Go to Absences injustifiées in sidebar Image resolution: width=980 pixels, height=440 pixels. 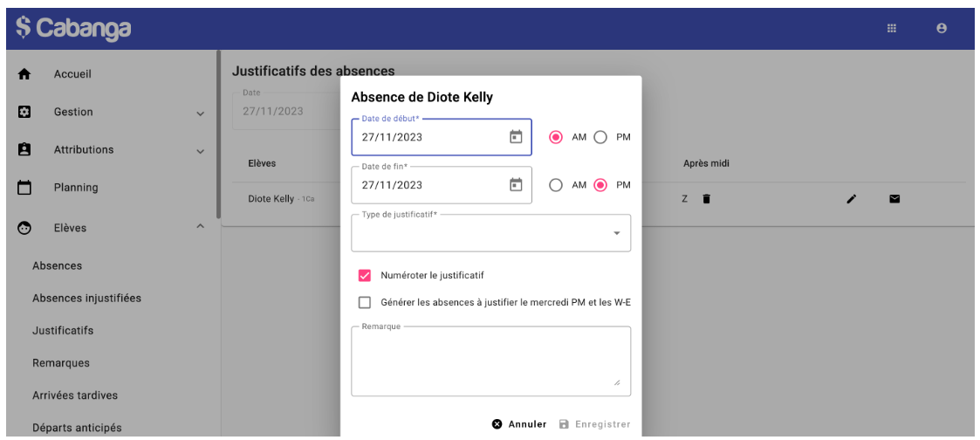click(x=86, y=299)
